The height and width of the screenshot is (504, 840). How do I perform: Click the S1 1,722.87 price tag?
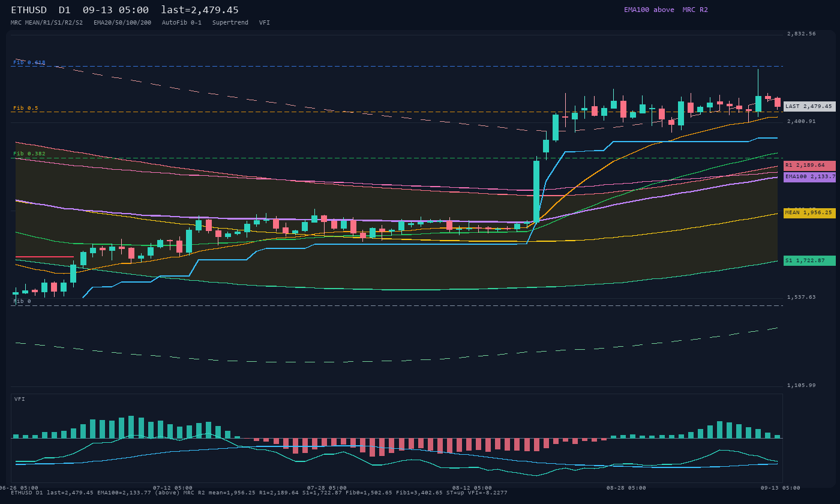tap(809, 261)
